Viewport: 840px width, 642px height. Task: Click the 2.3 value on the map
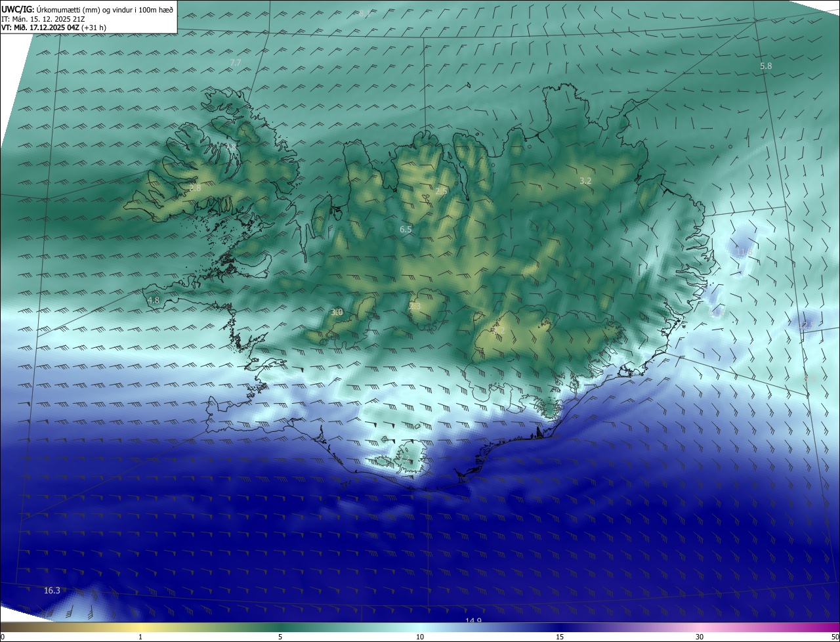(x=415, y=306)
